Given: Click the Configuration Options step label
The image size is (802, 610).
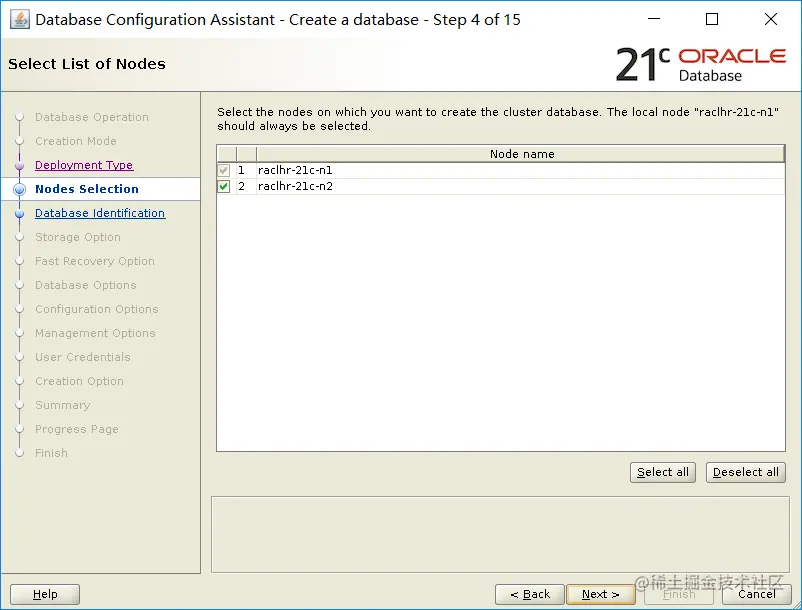Looking at the screenshot, I should click(x=97, y=309).
